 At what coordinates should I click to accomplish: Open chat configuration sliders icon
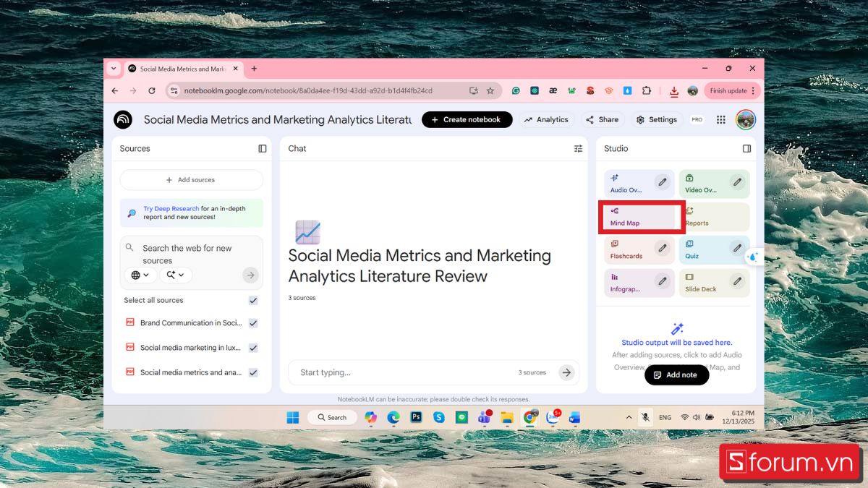click(578, 148)
